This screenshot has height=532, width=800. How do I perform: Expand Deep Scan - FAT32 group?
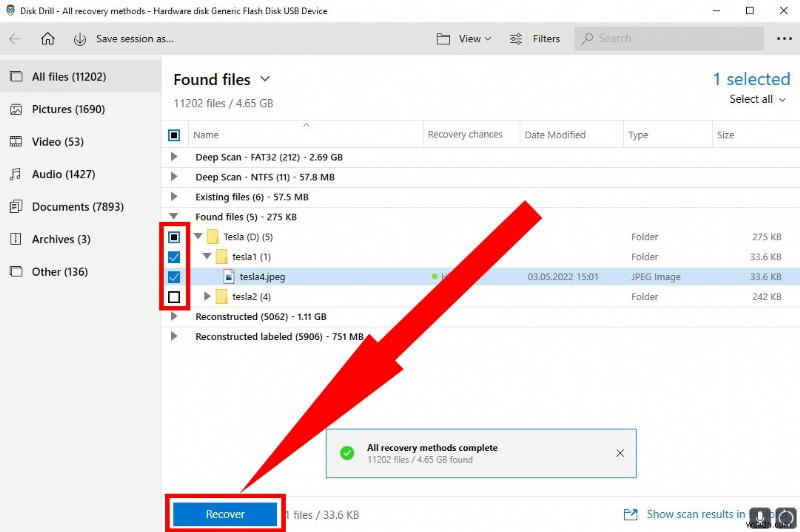(174, 157)
